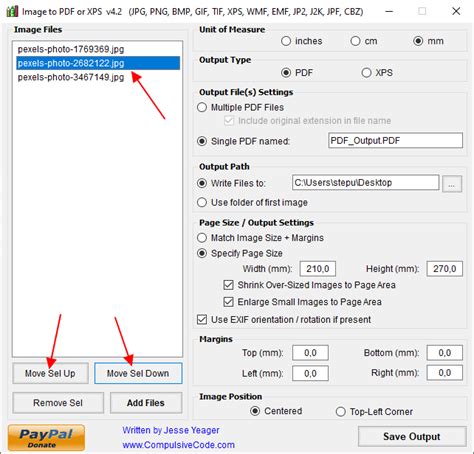Minimize the Image to PDF window
The image size is (474, 454).
389,11
